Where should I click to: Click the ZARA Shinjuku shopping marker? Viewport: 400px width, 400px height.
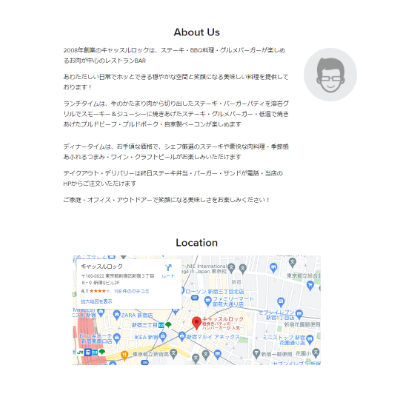coord(117,315)
